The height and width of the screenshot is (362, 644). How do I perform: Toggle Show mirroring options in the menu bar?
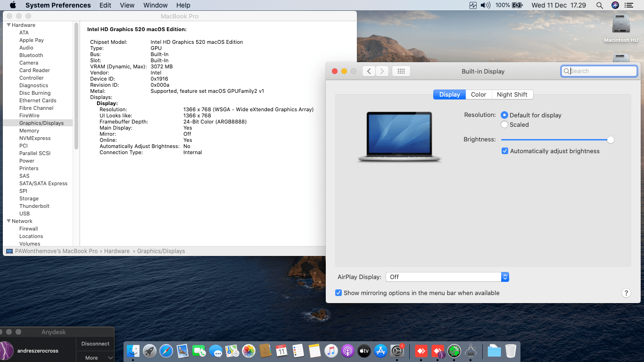339,293
